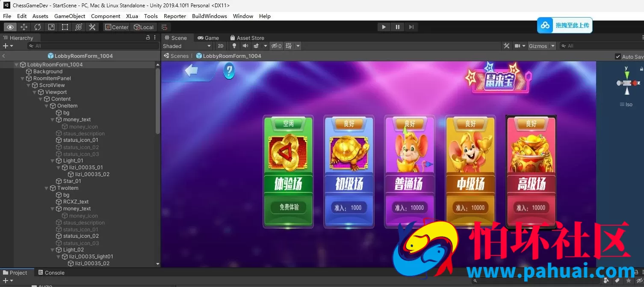Click the green Y axis on orientation gizmo

click(x=627, y=75)
